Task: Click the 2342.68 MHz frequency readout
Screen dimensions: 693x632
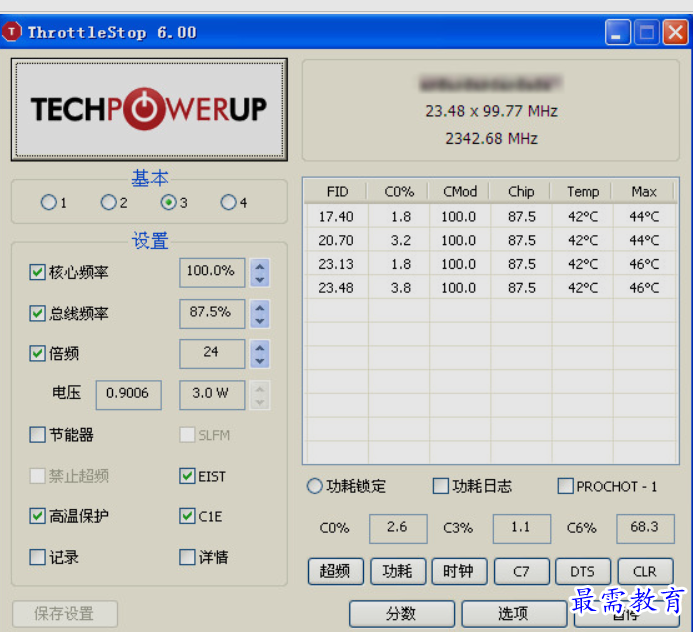Action: [x=491, y=138]
